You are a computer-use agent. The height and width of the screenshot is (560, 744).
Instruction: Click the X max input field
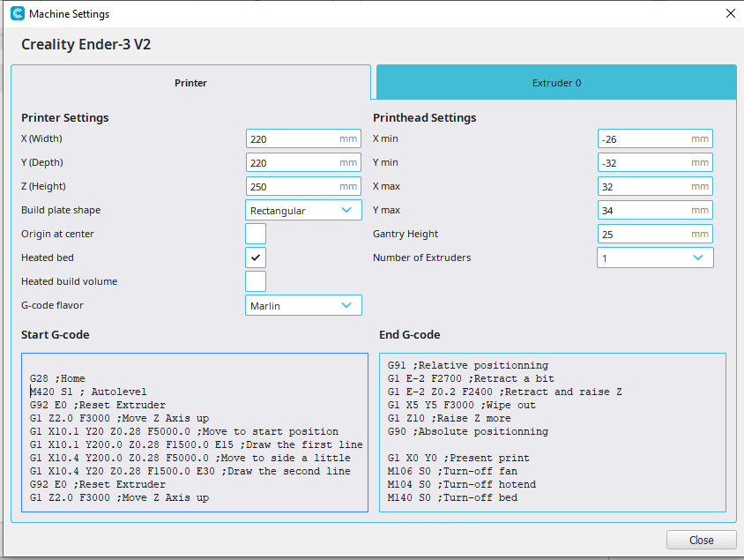click(x=655, y=186)
